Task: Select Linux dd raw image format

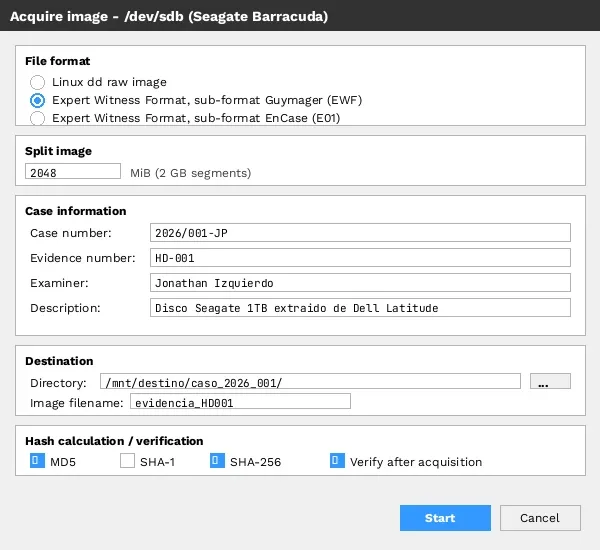Action: [38, 82]
